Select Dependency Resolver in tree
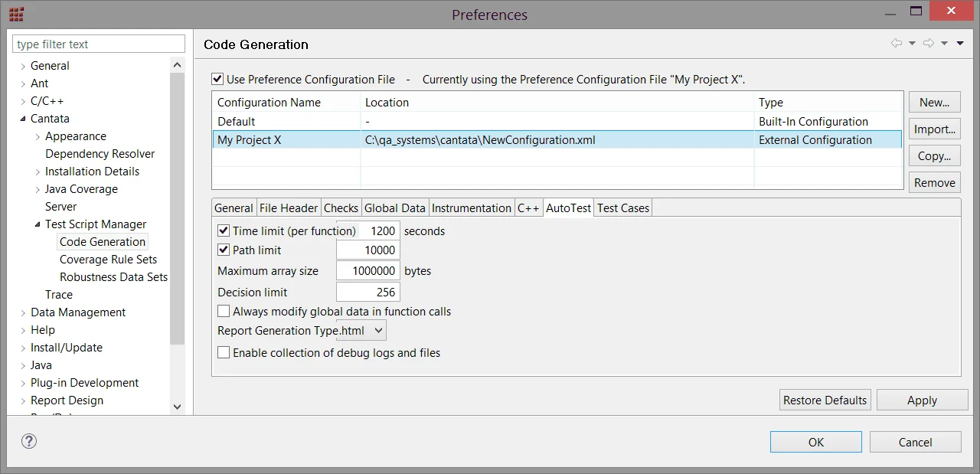 click(100, 154)
